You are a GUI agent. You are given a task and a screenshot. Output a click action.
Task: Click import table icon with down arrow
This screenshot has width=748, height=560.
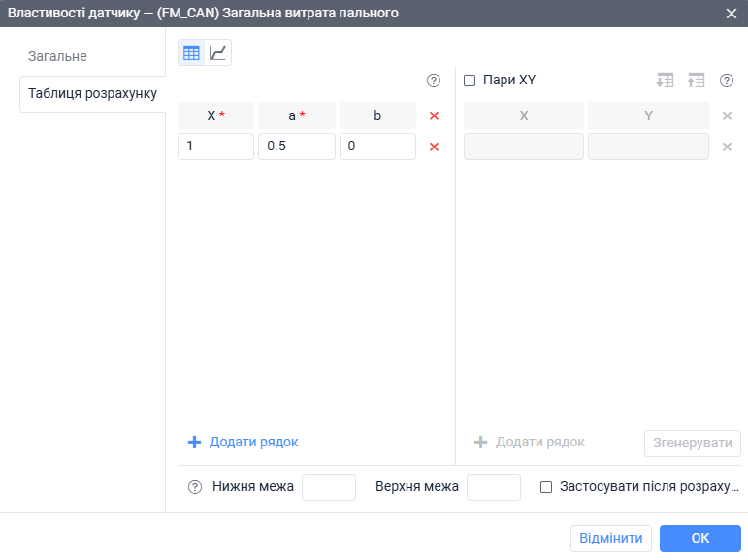pyautogui.click(x=665, y=81)
